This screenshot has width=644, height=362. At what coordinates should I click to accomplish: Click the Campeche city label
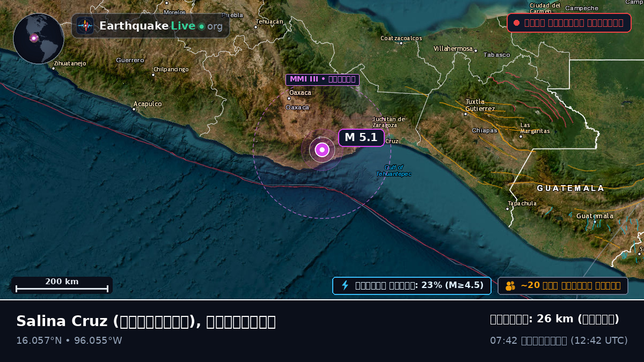[582, 8]
